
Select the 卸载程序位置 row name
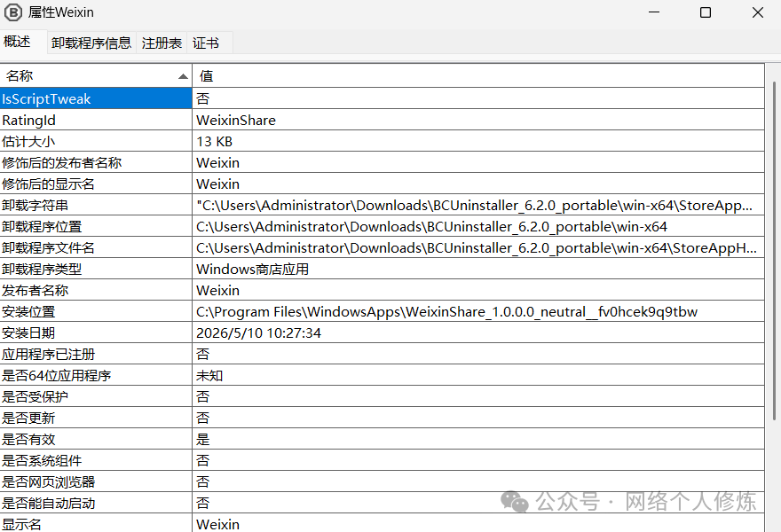[x=96, y=226]
